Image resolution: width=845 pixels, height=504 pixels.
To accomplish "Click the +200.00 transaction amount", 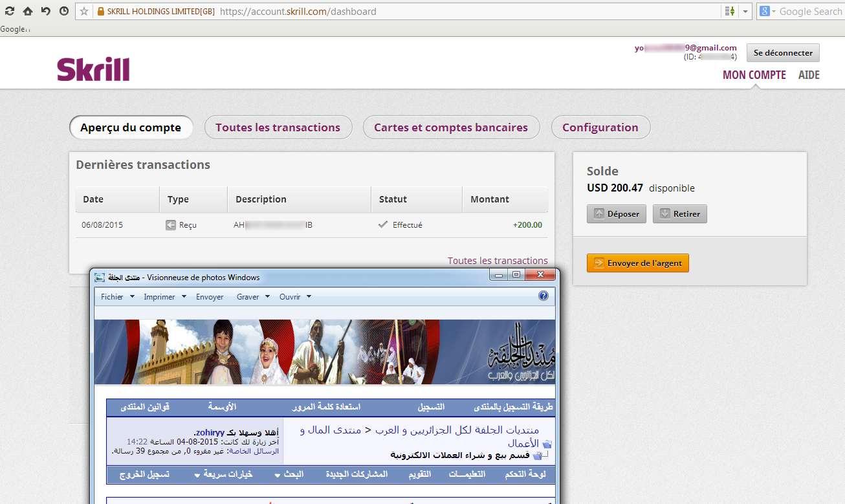I will click(x=527, y=225).
